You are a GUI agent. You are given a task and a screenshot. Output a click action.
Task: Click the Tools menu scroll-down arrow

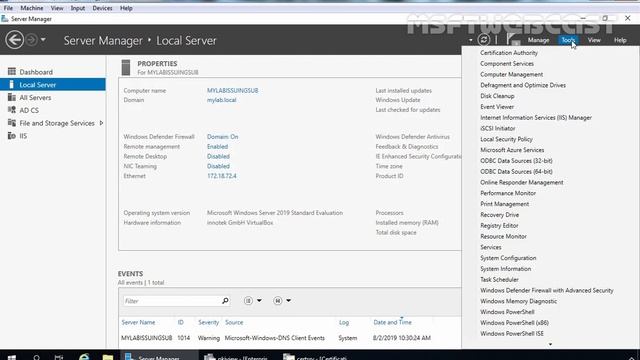coord(550,344)
